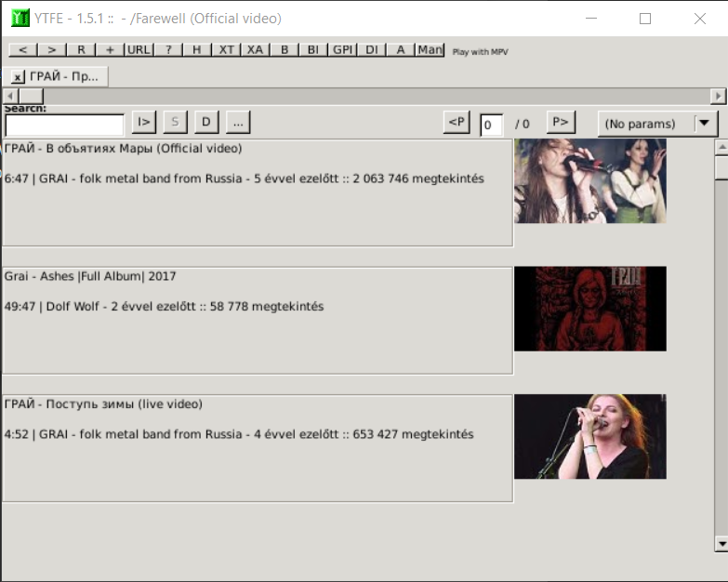The height and width of the screenshot is (582, 728).
Task: Go to next page with 'P>'
Action: click(x=561, y=122)
